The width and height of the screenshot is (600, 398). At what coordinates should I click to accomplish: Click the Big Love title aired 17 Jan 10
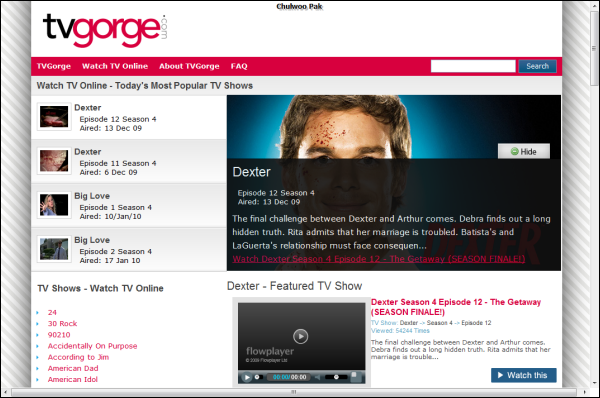(92, 240)
